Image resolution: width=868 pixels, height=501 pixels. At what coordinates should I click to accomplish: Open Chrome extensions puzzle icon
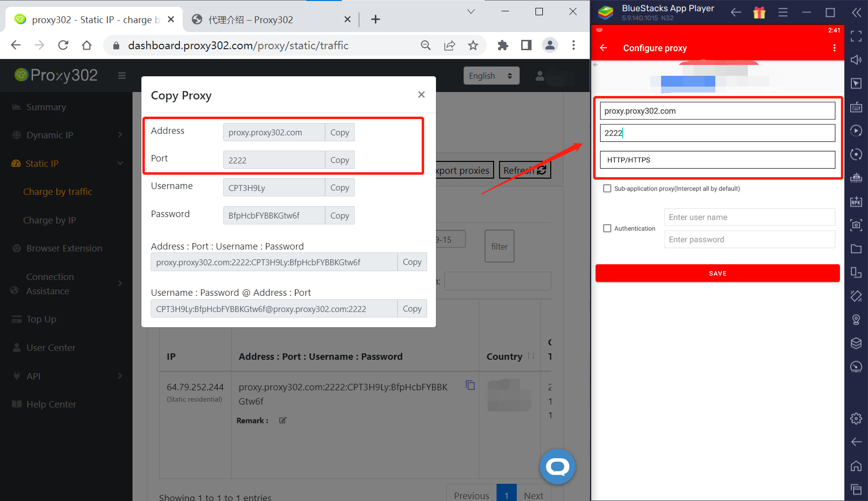tap(502, 45)
